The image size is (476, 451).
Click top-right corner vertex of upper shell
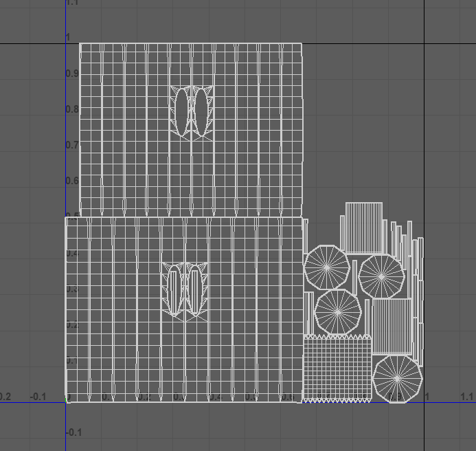[x=302, y=44]
